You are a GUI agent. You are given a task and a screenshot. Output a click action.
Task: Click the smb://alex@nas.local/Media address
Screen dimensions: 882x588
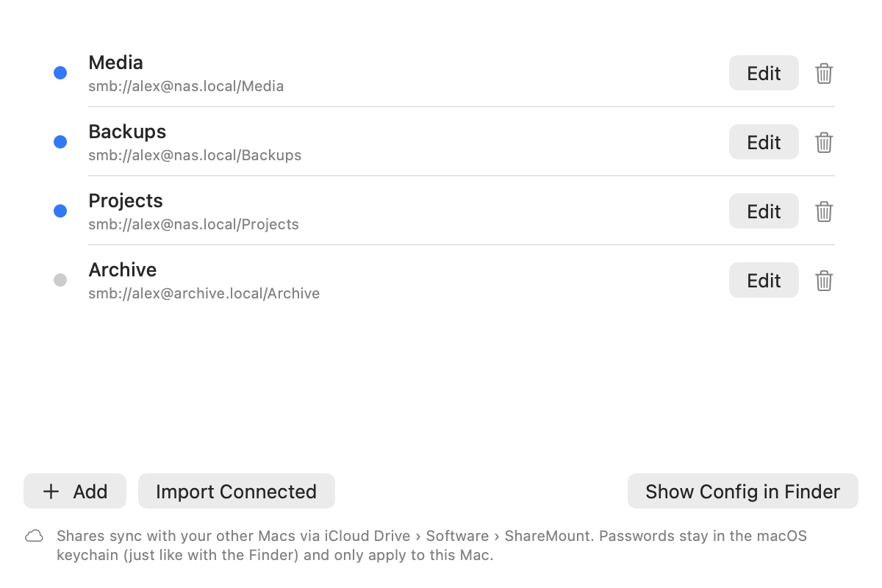tap(186, 86)
